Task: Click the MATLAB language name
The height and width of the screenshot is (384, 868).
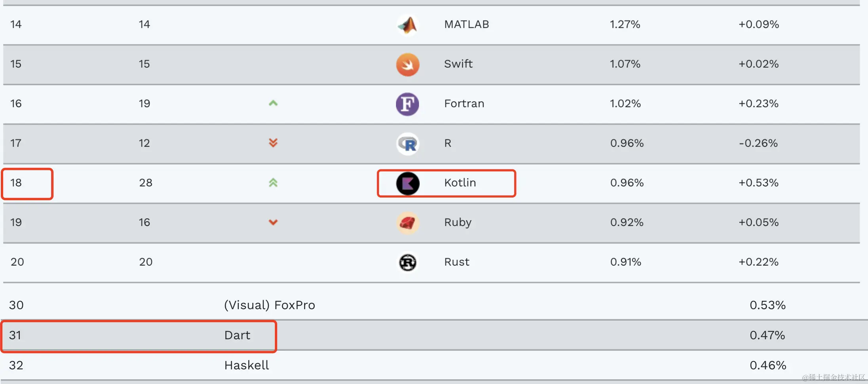Action: point(466,24)
